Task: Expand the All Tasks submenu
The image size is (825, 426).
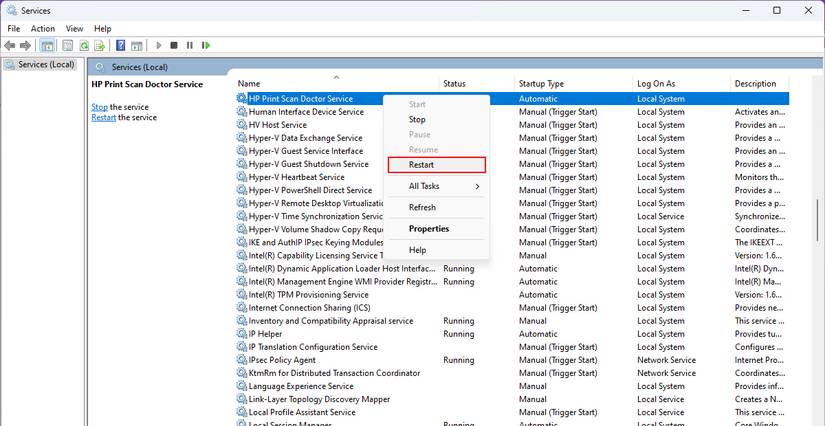Action: tap(436, 186)
